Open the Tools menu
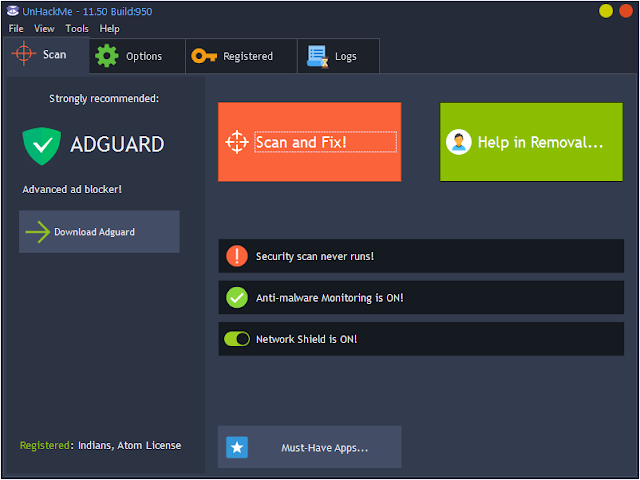640x480 pixels. (77, 29)
